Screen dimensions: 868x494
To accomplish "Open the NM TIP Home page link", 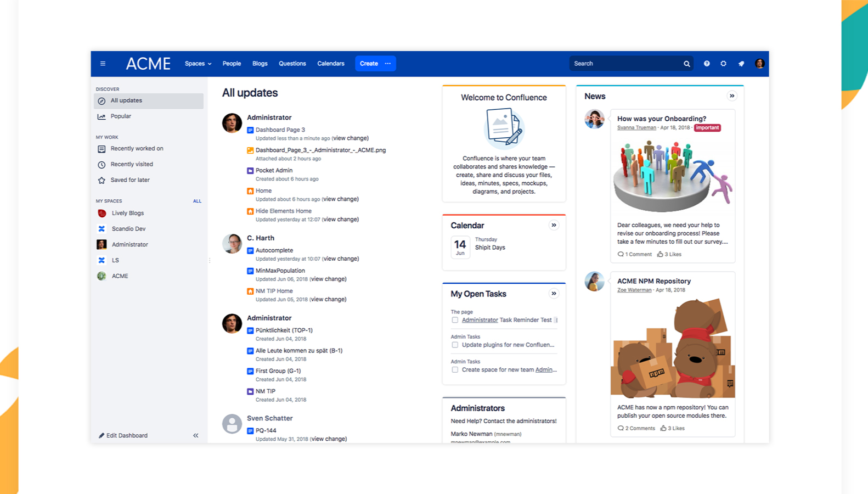I will click(x=274, y=291).
